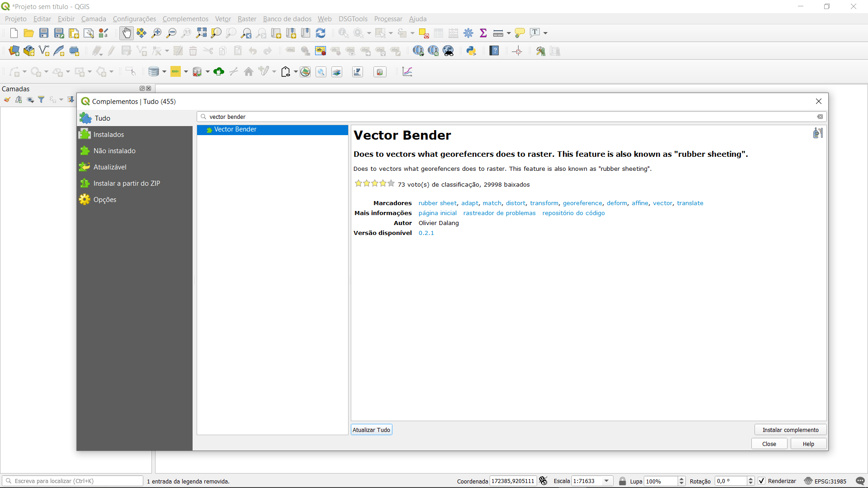Open the measure tool dropdown arrow
This screenshot has width=868, height=488.
pyautogui.click(x=509, y=33)
